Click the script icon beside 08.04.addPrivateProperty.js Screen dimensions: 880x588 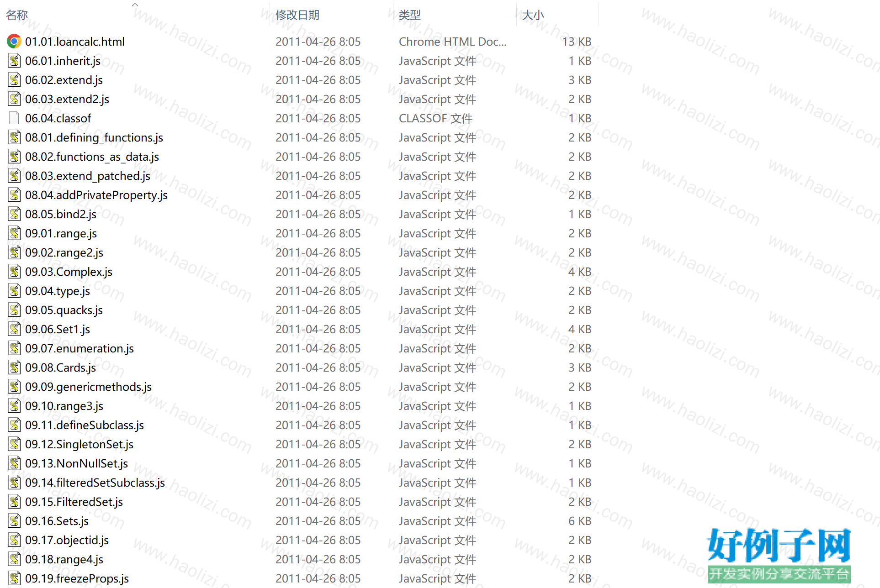[15, 195]
